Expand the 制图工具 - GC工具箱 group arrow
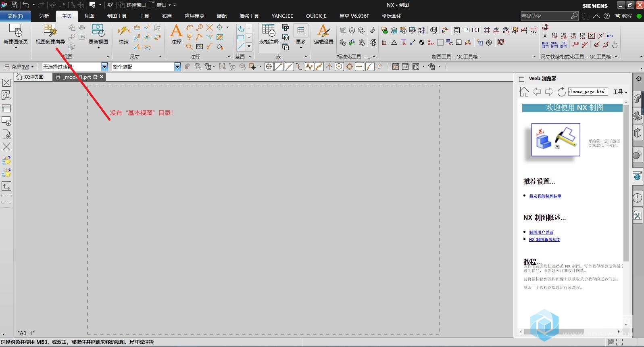 tap(534, 57)
